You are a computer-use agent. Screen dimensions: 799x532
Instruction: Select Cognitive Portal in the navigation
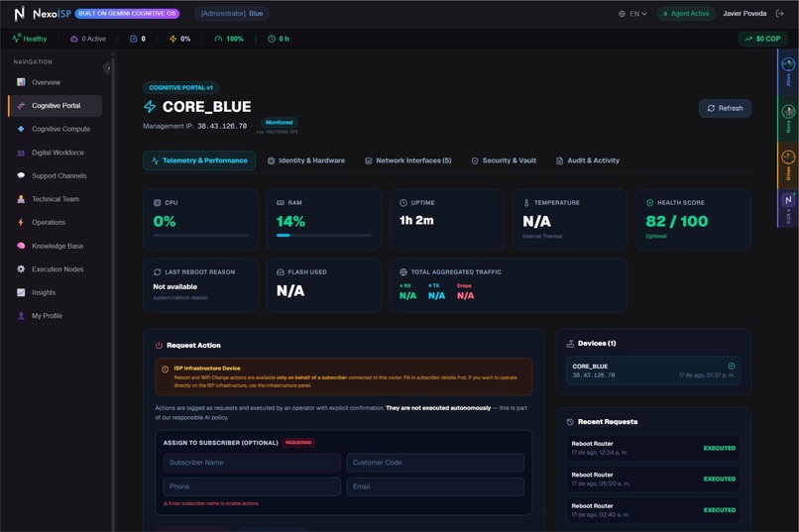click(56, 106)
